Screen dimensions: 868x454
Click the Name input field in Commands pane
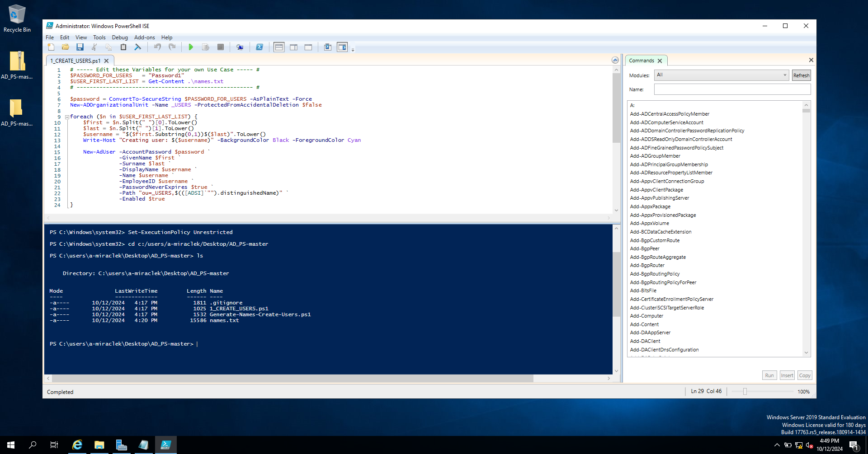[x=732, y=89]
